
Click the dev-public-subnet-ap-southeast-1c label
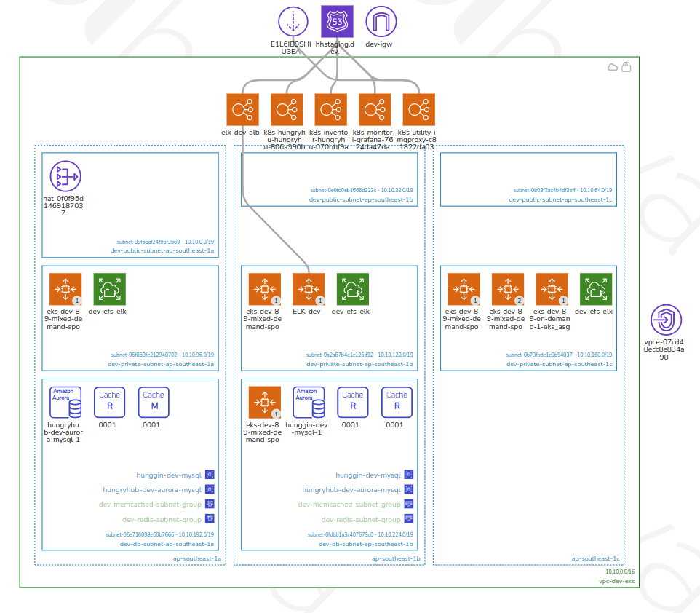pos(560,199)
